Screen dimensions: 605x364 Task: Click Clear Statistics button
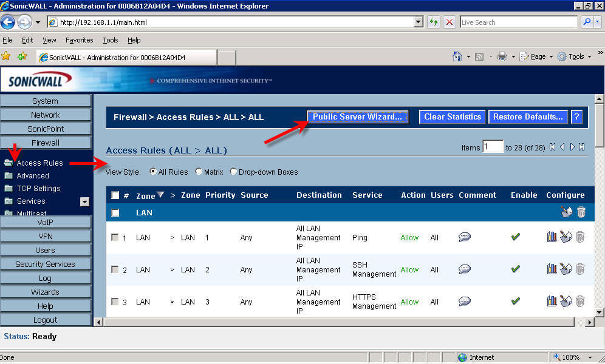click(452, 116)
